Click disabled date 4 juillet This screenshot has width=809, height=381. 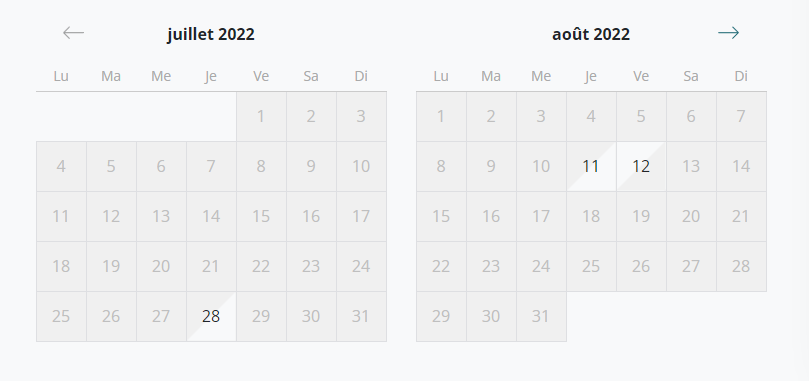pos(61,166)
